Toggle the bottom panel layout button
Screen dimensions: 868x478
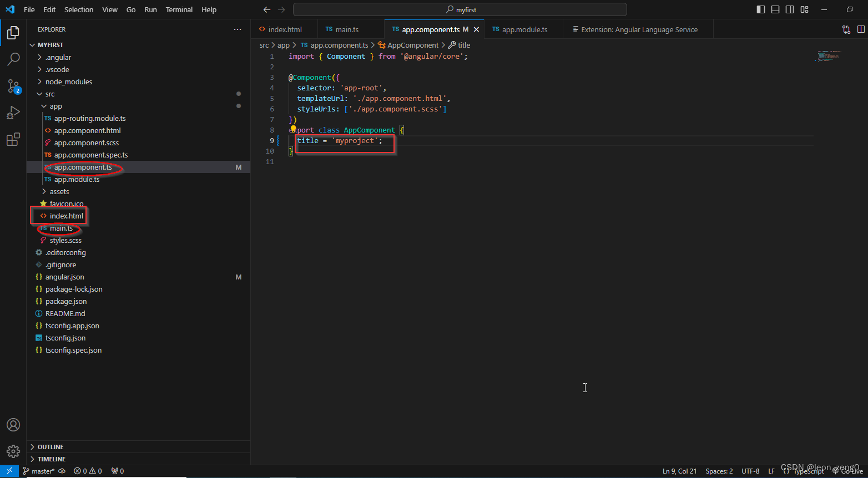tap(775, 9)
